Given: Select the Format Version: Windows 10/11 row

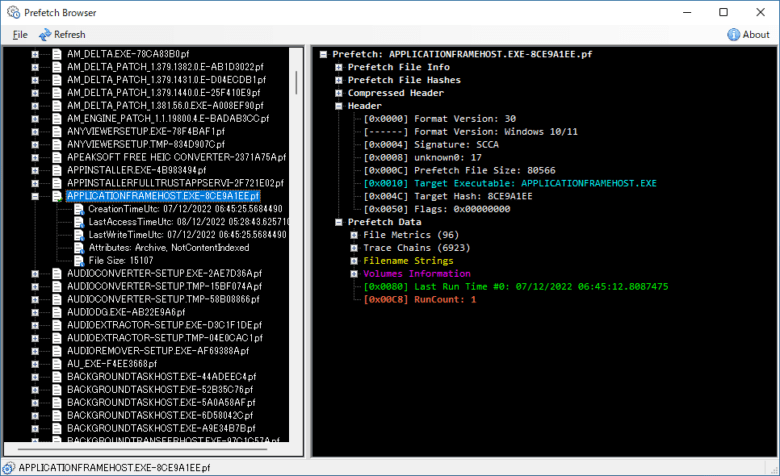Looking at the screenshot, I should (x=471, y=132).
